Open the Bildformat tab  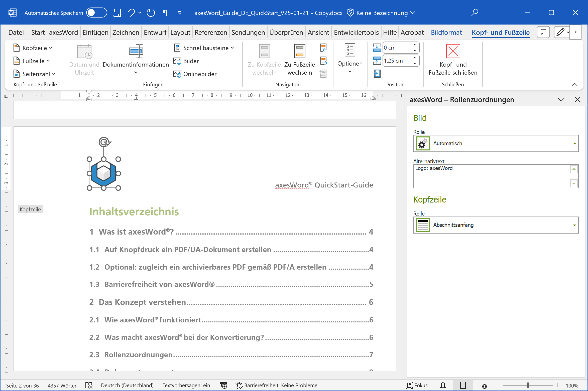(x=446, y=33)
